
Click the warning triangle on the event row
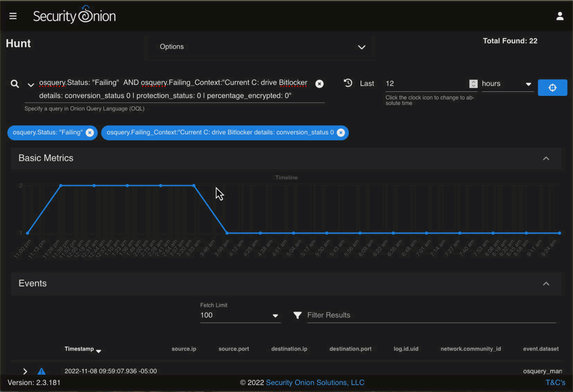41,371
